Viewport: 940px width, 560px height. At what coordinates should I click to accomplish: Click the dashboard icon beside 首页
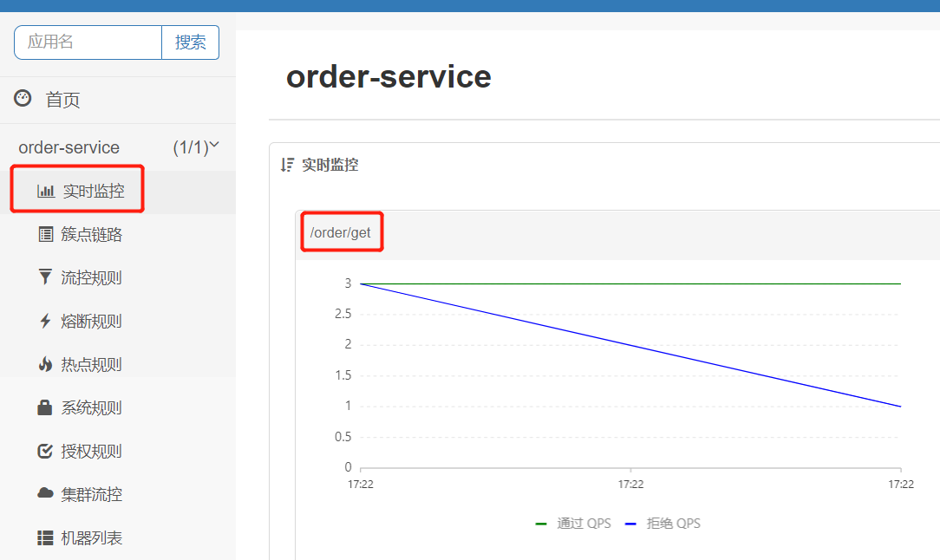click(x=23, y=99)
